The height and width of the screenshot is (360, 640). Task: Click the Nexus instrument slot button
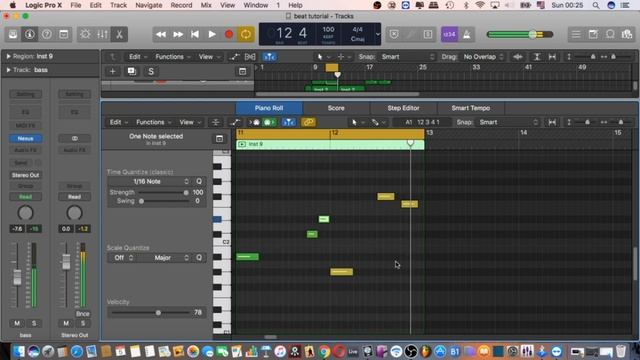(x=25, y=139)
